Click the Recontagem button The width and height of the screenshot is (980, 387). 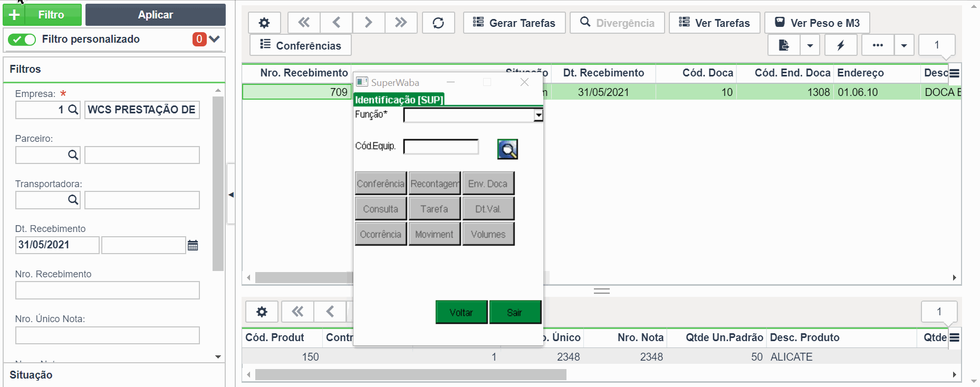pos(435,183)
